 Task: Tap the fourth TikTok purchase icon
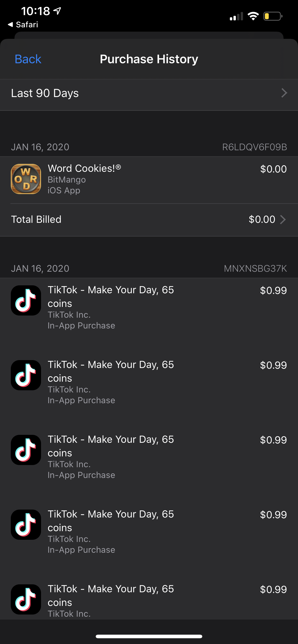click(26, 524)
